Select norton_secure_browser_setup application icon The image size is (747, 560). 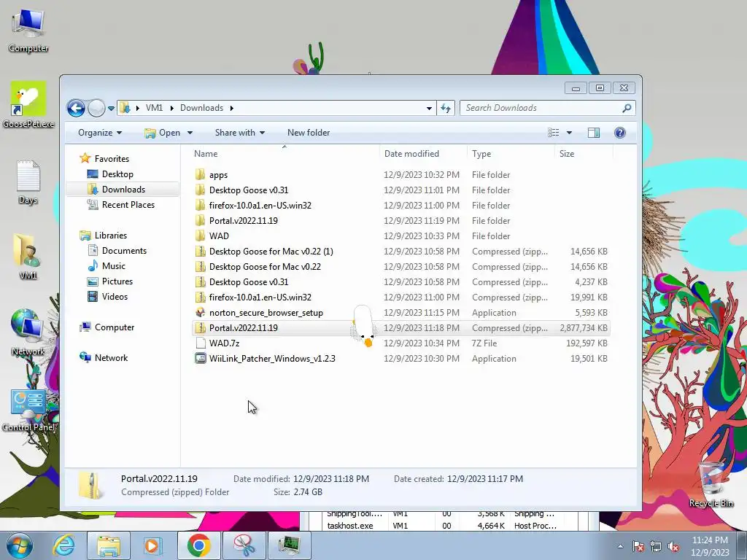(x=200, y=312)
